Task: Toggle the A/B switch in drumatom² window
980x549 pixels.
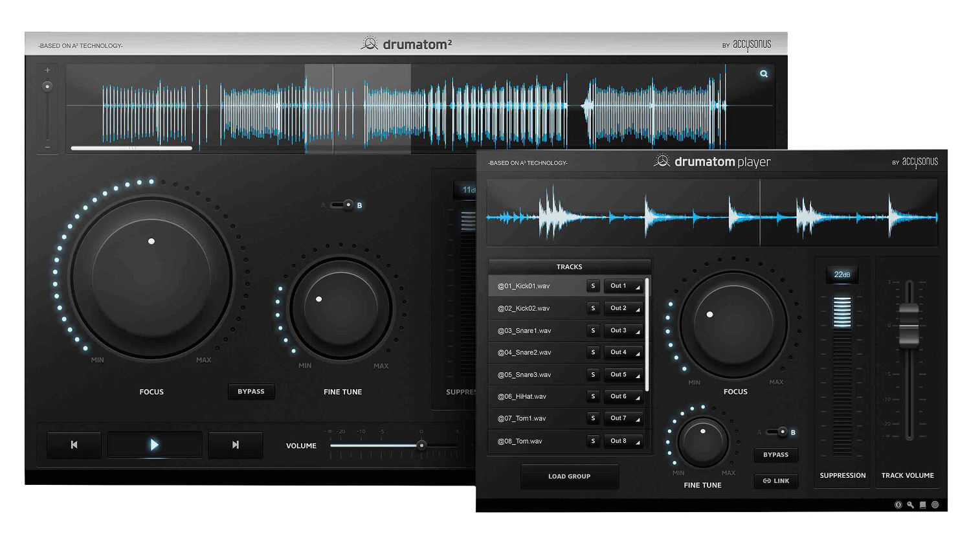Action: pos(342,205)
